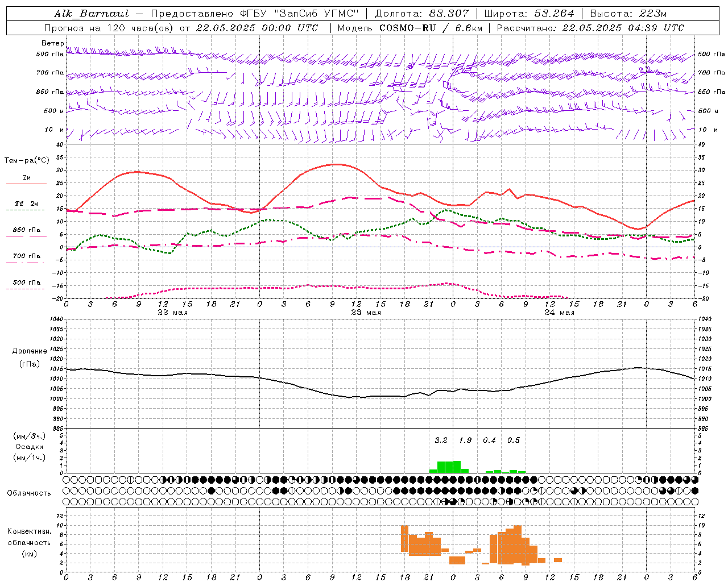Click the '(мм/3ч.)' precipitation unit label
This screenshot has width=728, height=582.
tap(30, 436)
